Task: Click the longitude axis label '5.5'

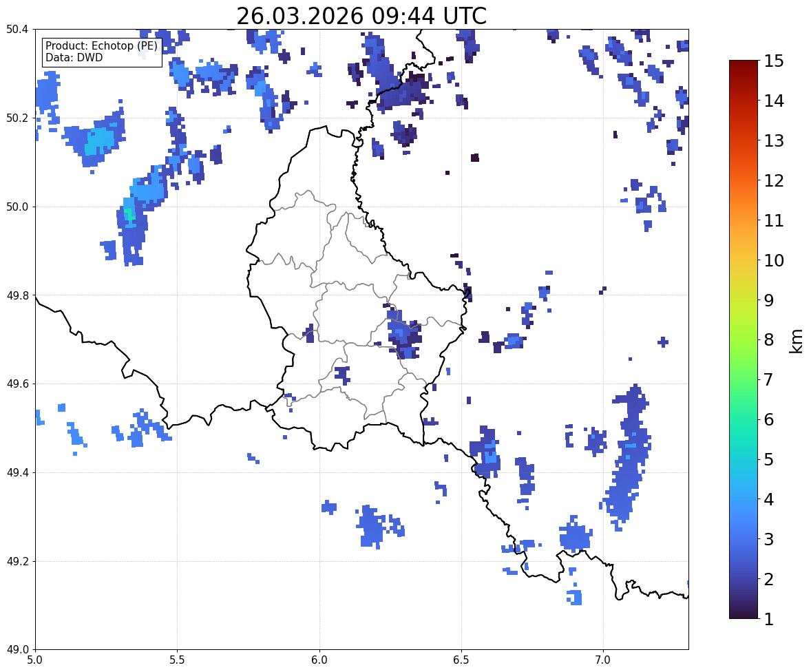Action: point(178,660)
